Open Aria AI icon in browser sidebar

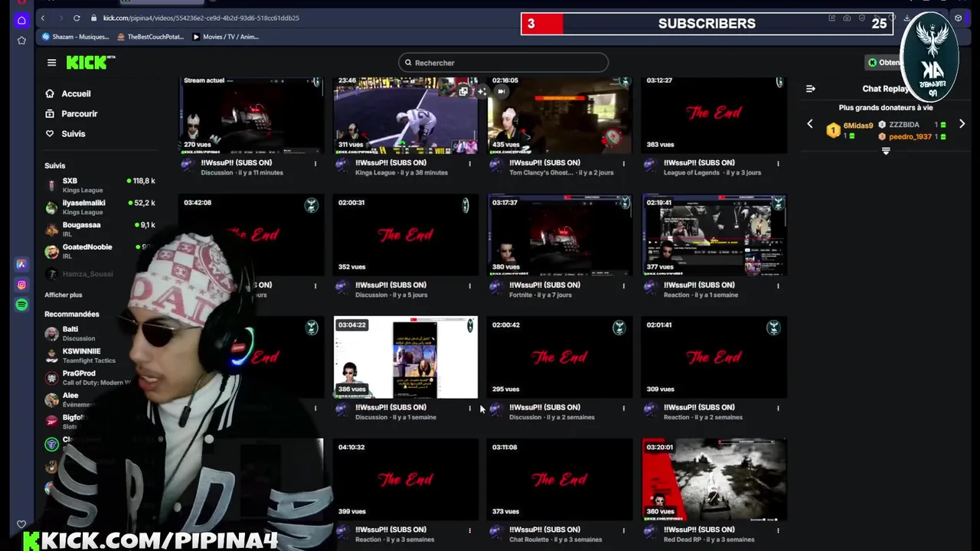[x=21, y=264]
